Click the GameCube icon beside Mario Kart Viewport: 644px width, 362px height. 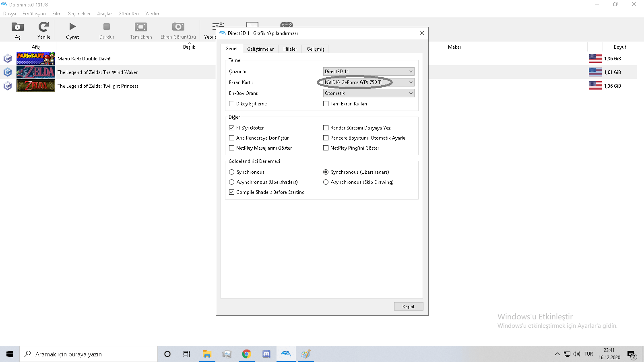tap(8, 59)
